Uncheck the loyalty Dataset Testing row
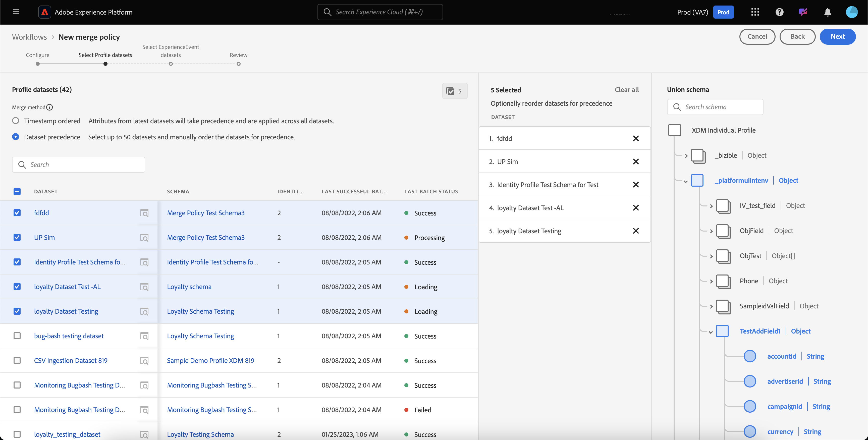The image size is (868, 440). 17,311
